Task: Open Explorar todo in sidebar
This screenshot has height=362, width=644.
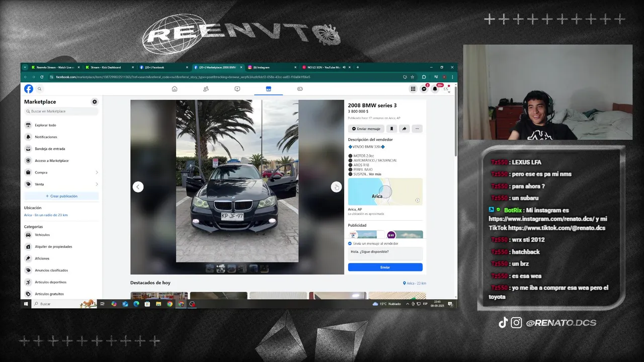Action: 61,125
